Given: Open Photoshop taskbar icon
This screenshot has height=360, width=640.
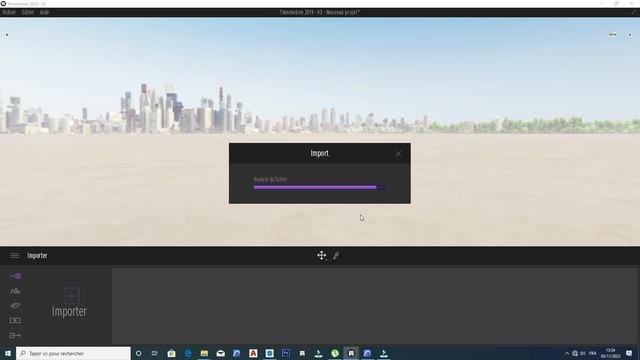Looking at the screenshot, I should [x=286, y=353].
